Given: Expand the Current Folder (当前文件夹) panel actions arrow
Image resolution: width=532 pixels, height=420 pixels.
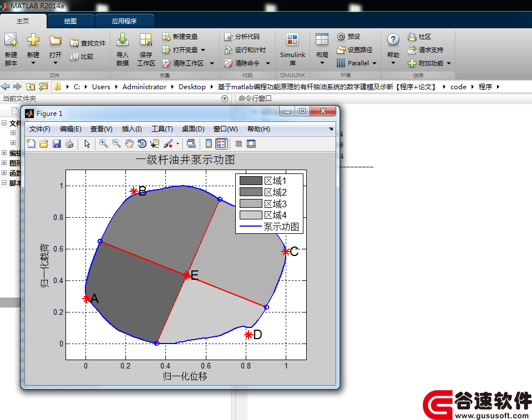Looking at the screenshot, I should (224, 99).
